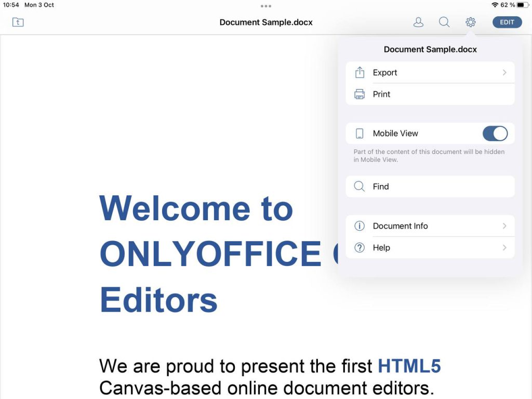The height and width of the screenshot is (399, 532).
Task: Tap the document title Document Sample.docx
Action: tap(265, 22)
